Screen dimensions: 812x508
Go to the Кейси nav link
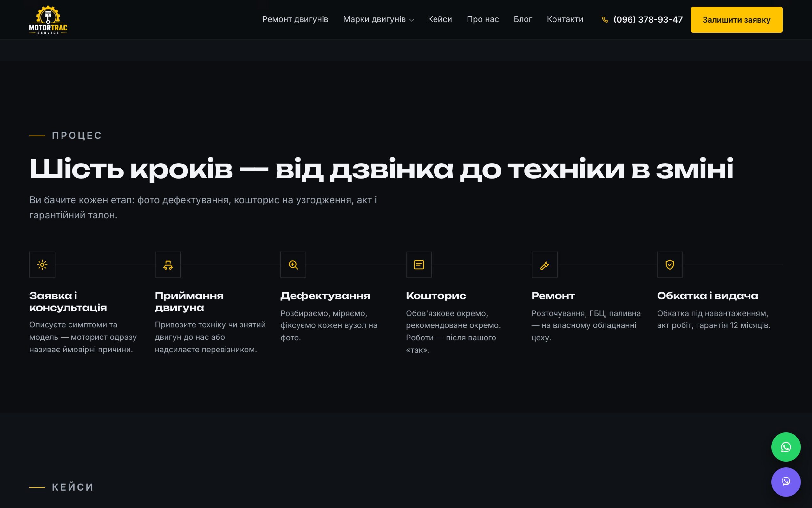[x=440, y=19]
